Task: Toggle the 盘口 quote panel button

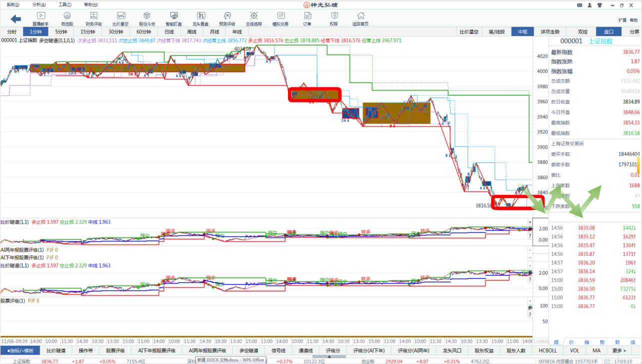Action: coord(608,31)
